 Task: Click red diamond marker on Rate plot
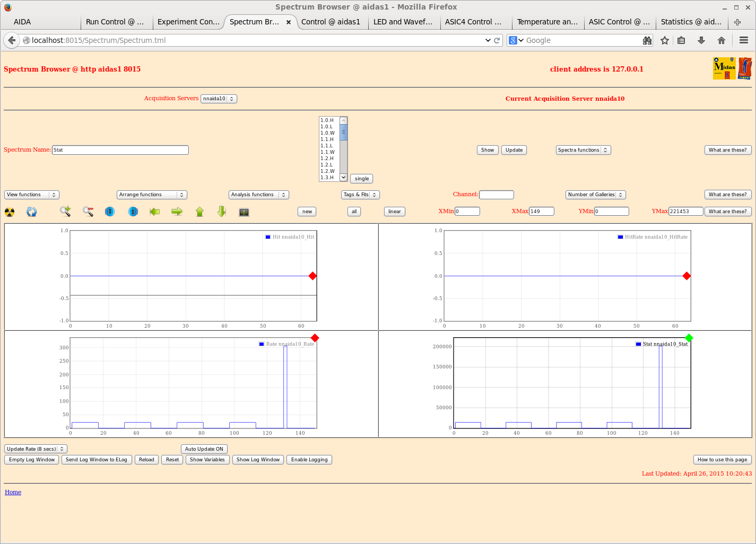click(315, 338)
